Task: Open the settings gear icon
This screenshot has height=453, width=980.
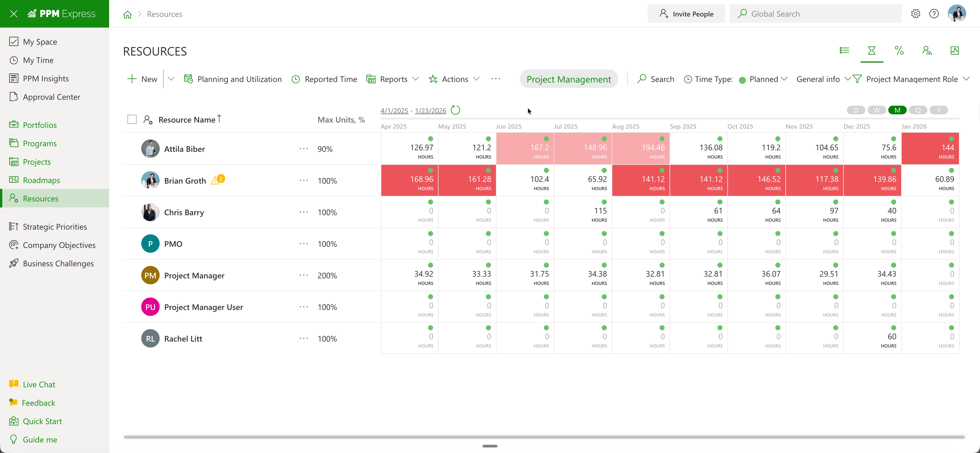Action: [x=915, y=14]
